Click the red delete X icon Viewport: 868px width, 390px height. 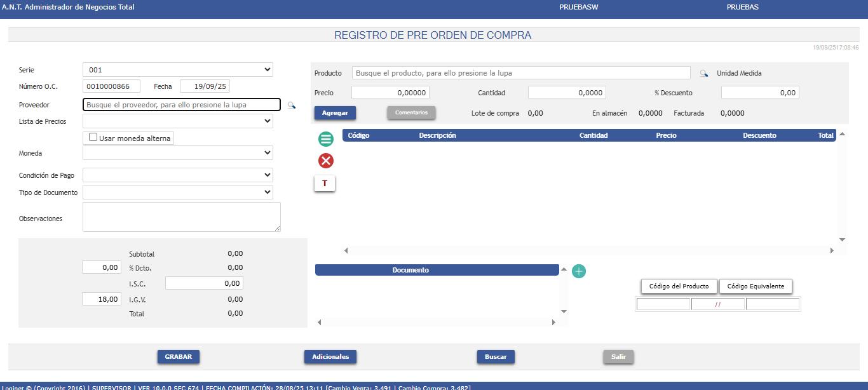[x=326, y=161]
